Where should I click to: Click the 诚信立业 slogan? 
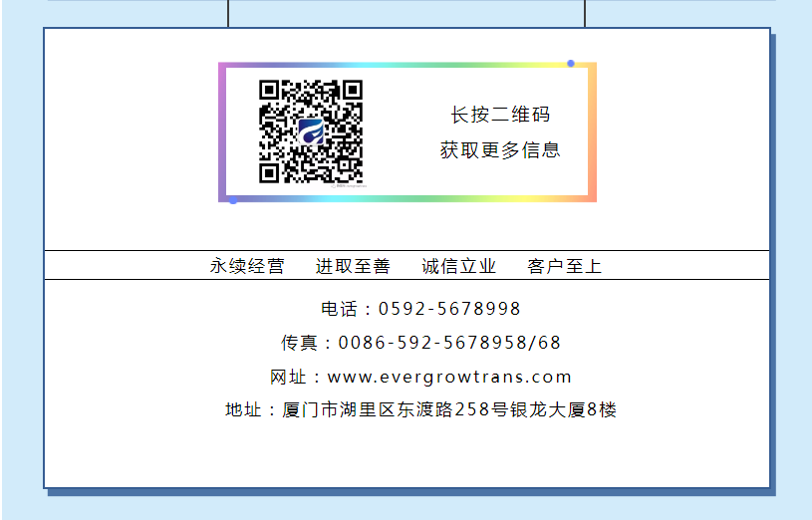[x=459, y=266]
